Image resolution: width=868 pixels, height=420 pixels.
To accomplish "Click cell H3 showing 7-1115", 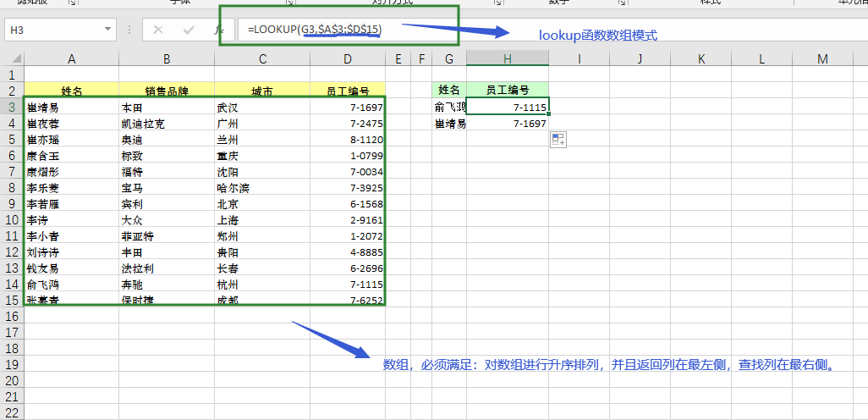I will [508, 107].
